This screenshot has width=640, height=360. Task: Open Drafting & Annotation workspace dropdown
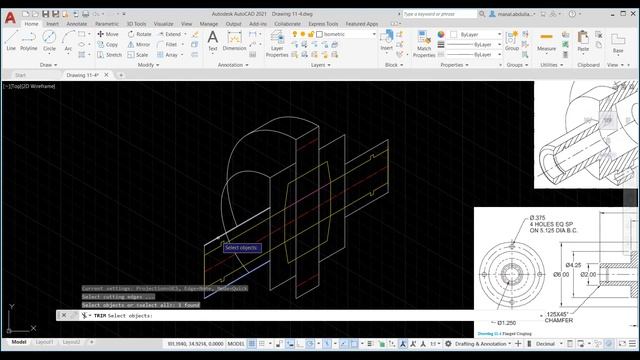click(x=483, y=344)
